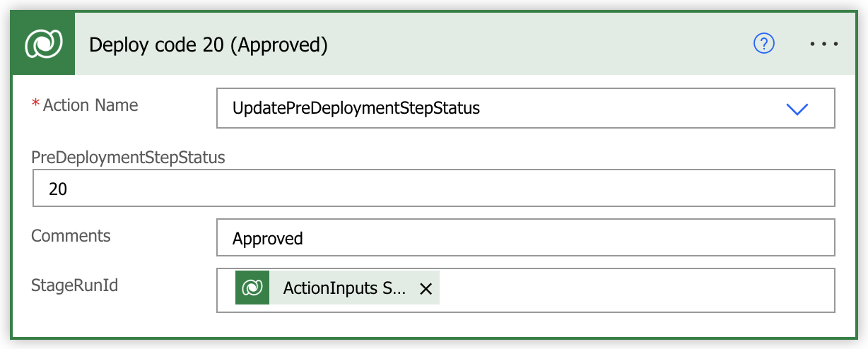Place cursor on the value 20
The image size is (868, 349).
58,189
